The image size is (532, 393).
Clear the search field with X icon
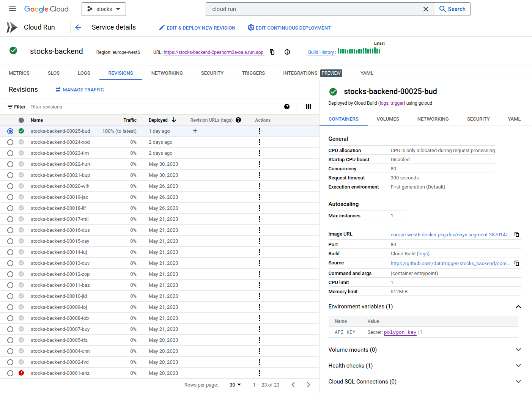[426, 9]
